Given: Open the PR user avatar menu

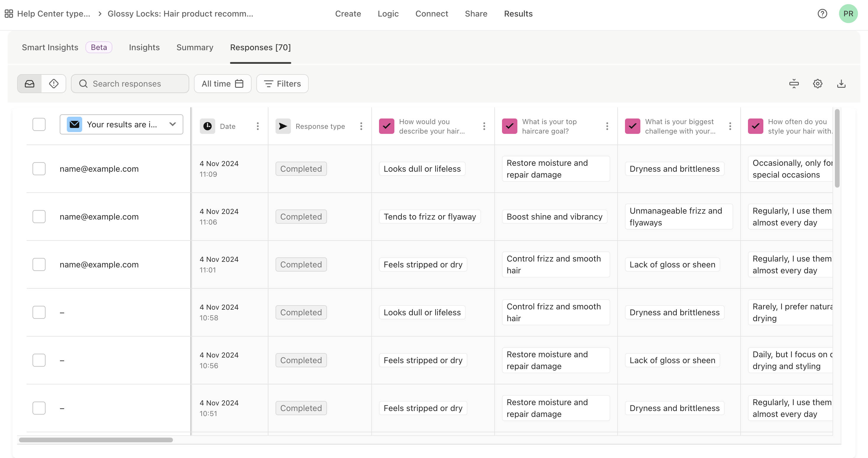Looking at the screenshot, I should pyautogui.click(x=848, y=14).
